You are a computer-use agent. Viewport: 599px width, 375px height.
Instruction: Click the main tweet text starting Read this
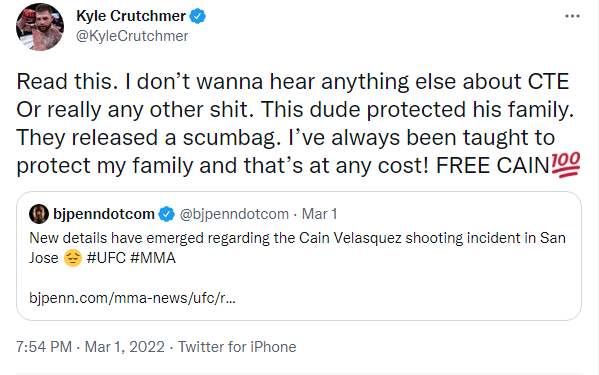298,123
